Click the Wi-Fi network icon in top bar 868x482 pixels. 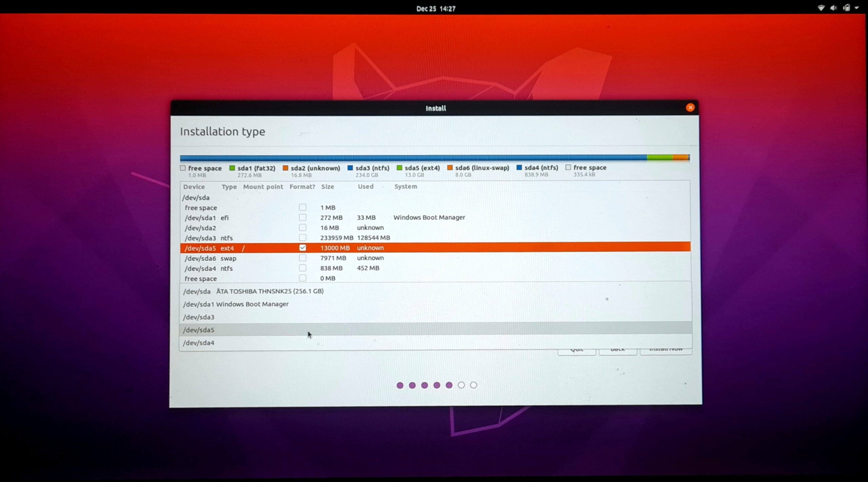tap(821, 8)
